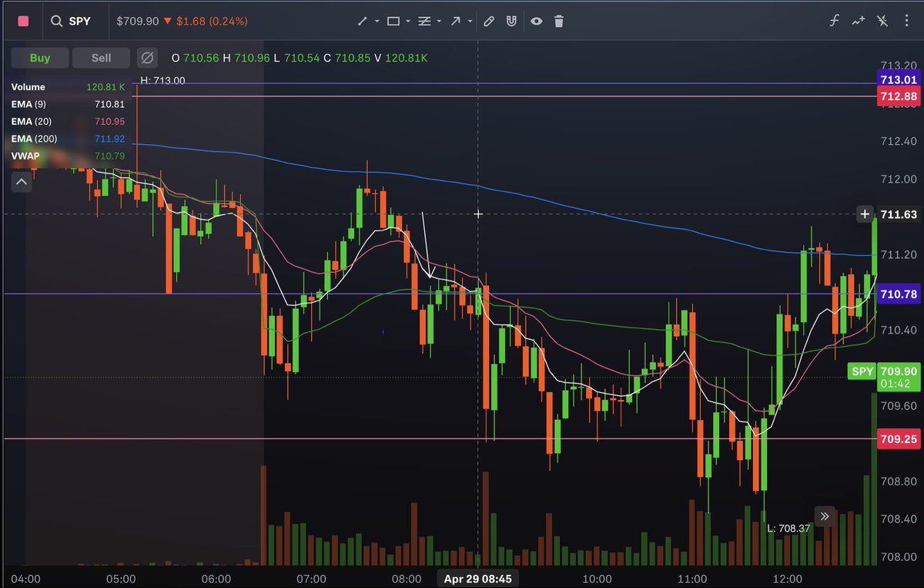Click the plus button at 711.63
Viewport: 924px width, 588px height.
click(865, 214)
